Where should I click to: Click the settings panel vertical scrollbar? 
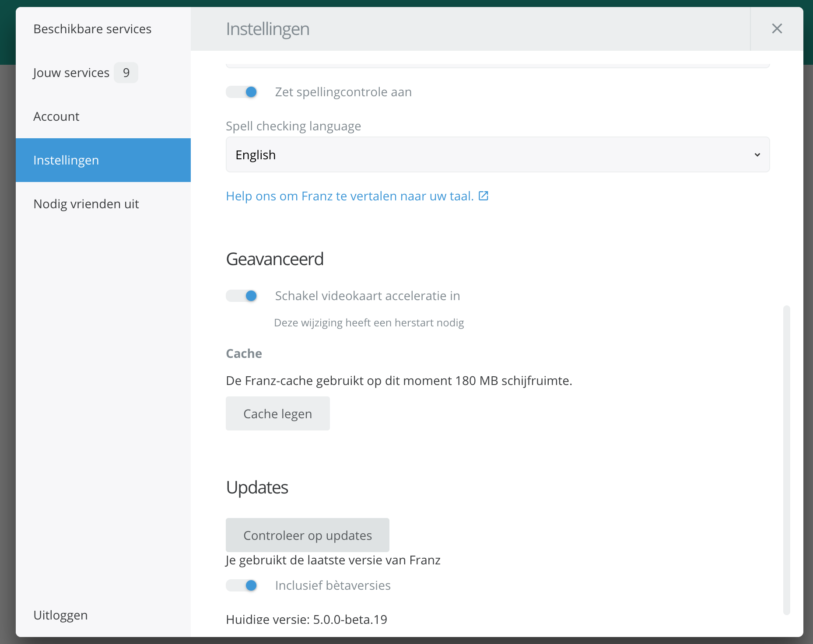click(x=787, y=460)
